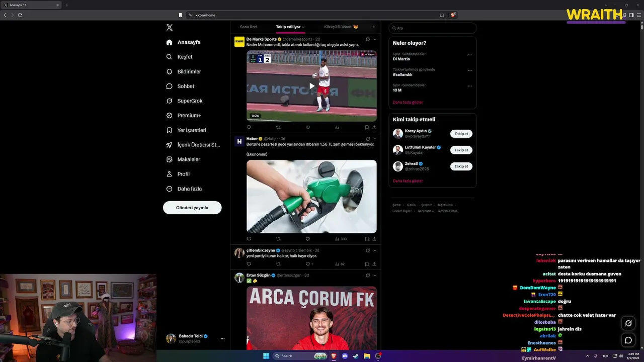The image size is (644, 362).
Task: Open the Premium+ page
Action: [x=184, y=115]
